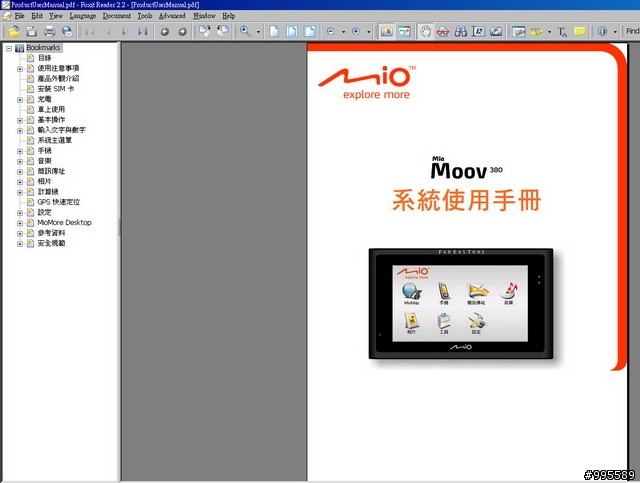Open the 產品外觀介紹 bookmark
640x483 pixels.
[x=58, y=78]
